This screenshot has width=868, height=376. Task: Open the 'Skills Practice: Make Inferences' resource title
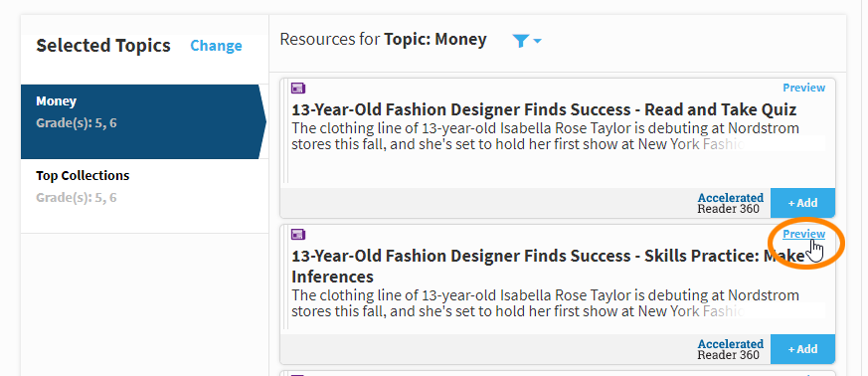[x=548, y=266]
